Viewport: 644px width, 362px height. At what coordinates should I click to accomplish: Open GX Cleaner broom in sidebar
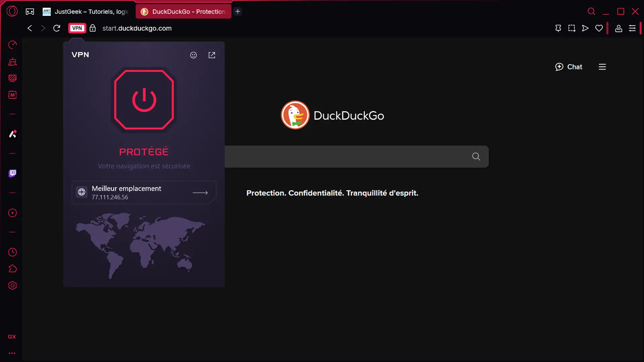(x=12, y=62)
